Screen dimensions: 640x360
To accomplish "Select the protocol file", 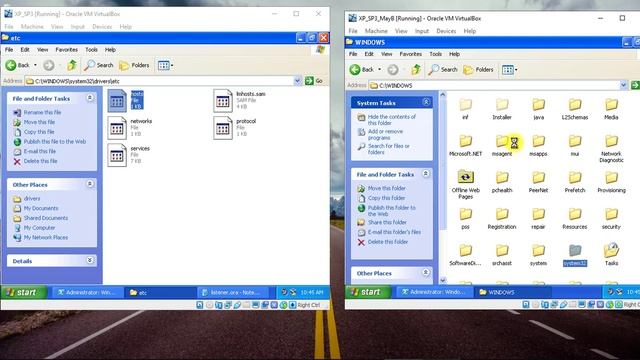I will (x=235, y=127).
